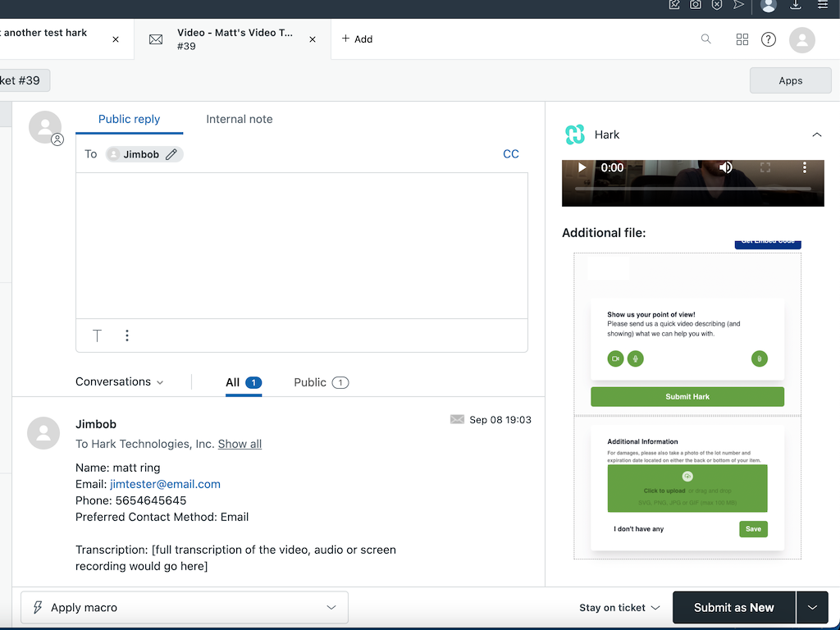Screen dimensions: 840x630
Task: Mute the Hark video volume
Action: tap(726, 167)
